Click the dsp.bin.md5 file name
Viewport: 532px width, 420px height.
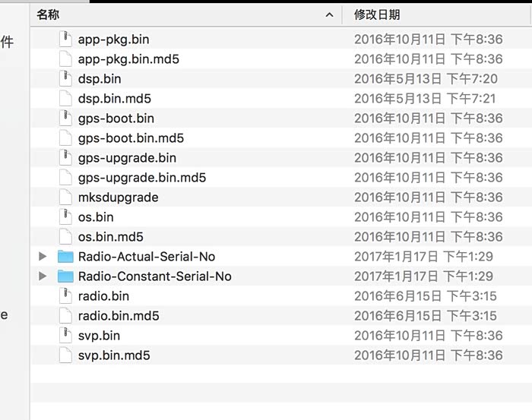coord(115,99)
